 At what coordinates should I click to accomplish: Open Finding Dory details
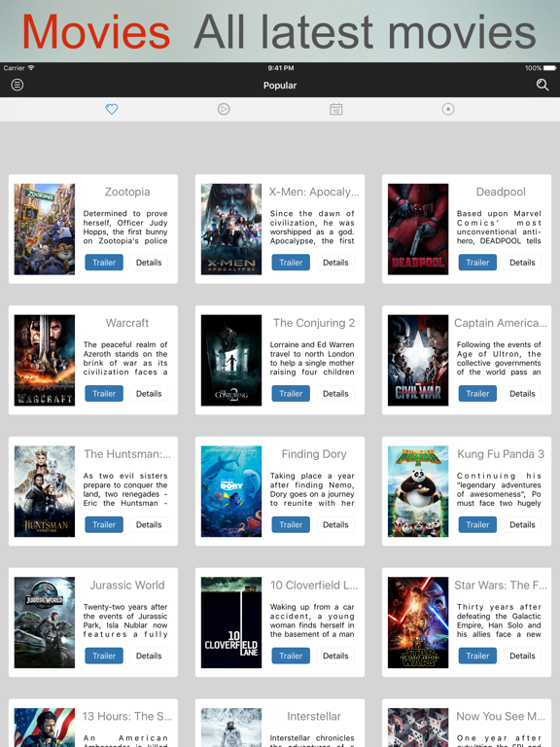[335, 524]
